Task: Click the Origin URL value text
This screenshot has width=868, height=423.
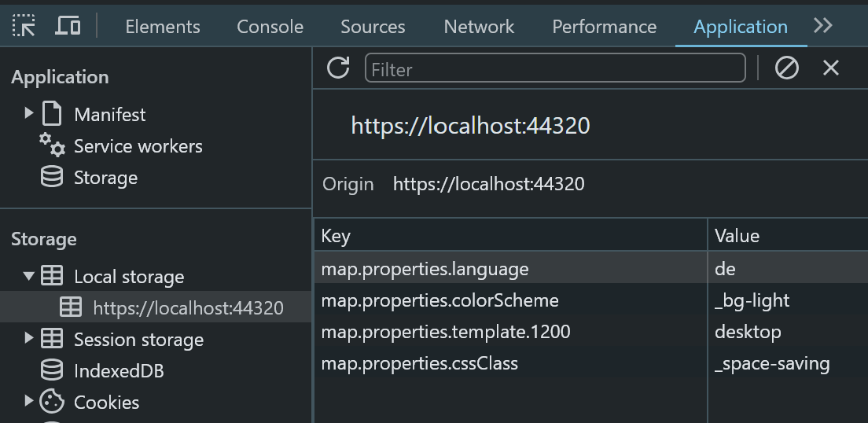Action: click(x=488, y=184)
